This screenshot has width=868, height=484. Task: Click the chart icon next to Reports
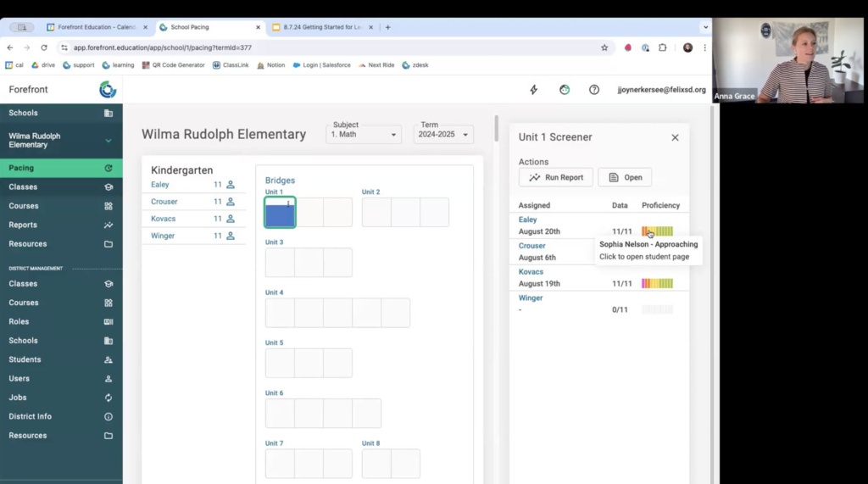point(108,225)
